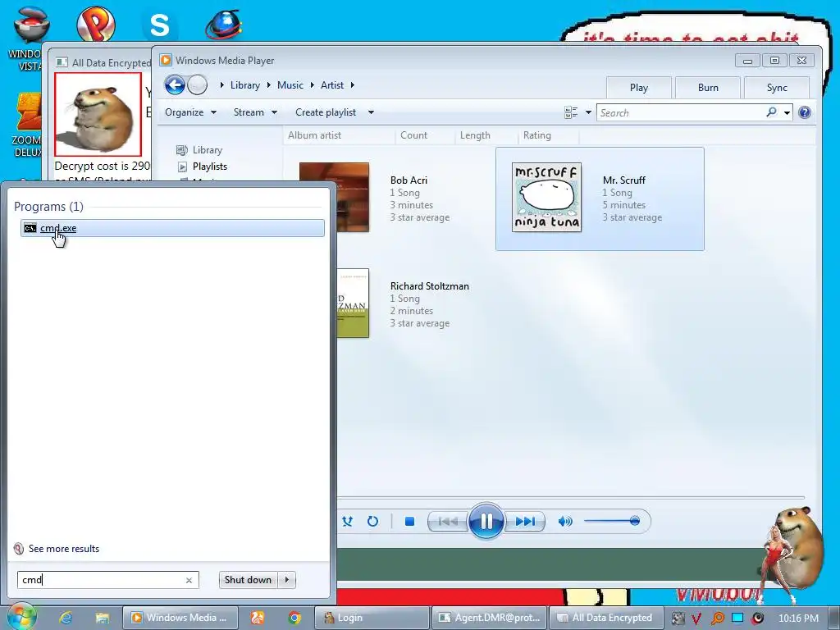Open the red P desktop icon
840x630 pixels.
pyautogui.click(x=96, y=25)
